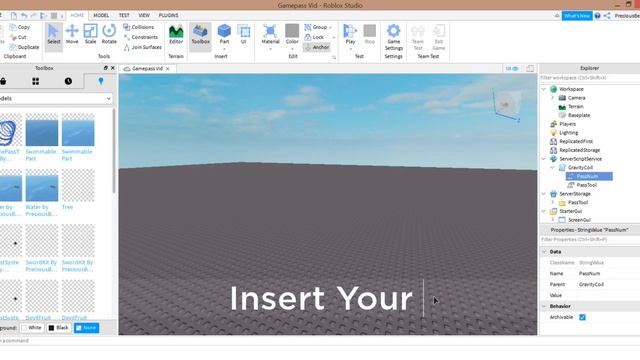Collapse the Behavior properties section
The height and width of the screenshot is (360, 640).
tap(544, 306)
